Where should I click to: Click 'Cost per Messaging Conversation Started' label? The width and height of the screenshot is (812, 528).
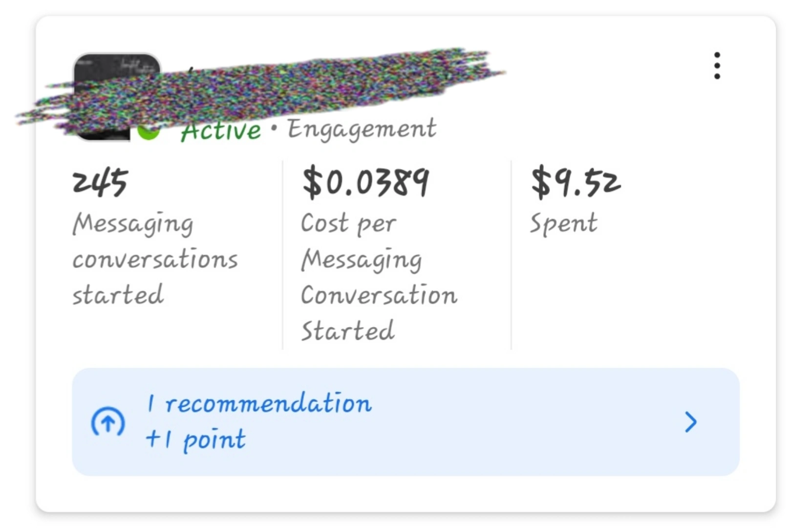pos(379,277)
